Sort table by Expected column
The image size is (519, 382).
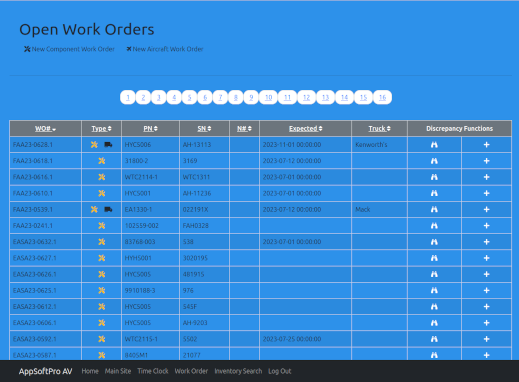click(x=305, y=129)
